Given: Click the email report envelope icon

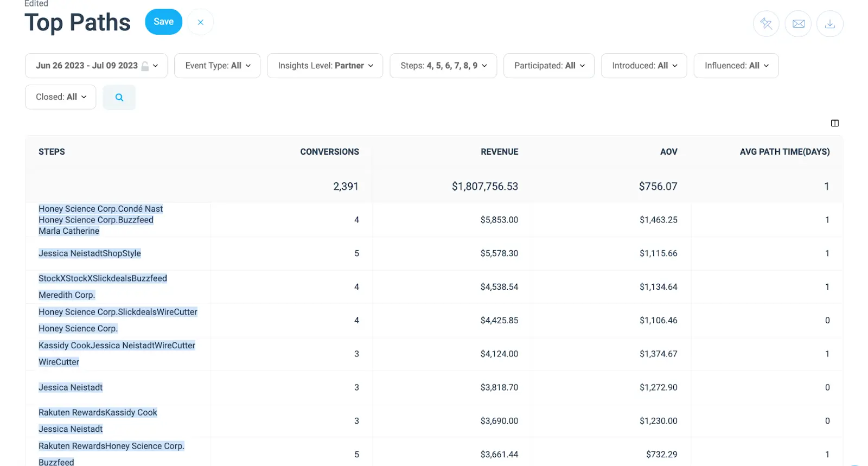Looking at the screenshot, I should [798, 24].
